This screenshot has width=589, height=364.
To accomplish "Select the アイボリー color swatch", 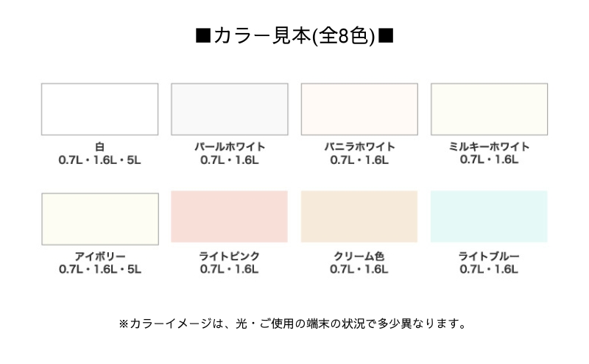I will (x=100, y=219).
